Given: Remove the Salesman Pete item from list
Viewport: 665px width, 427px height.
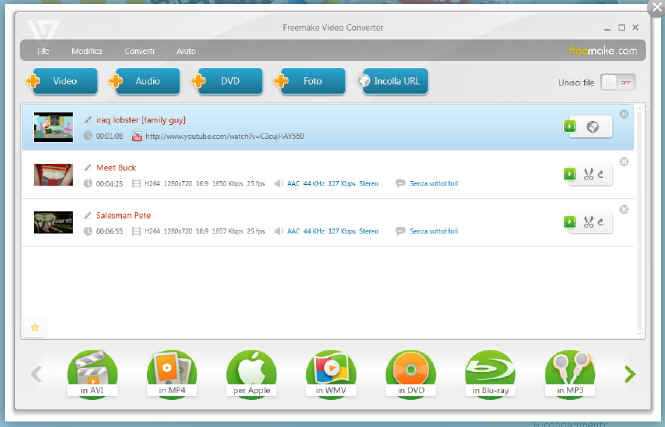Looking at the screenshot, I should 624,209.
